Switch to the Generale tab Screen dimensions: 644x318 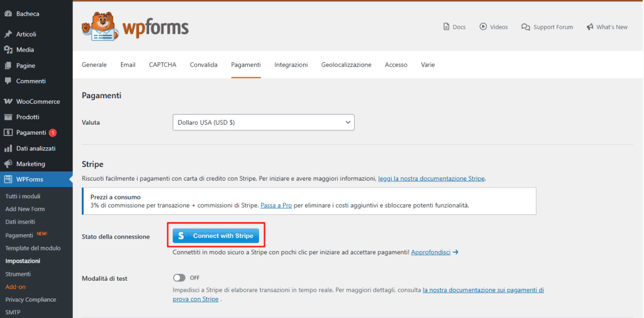94,65
